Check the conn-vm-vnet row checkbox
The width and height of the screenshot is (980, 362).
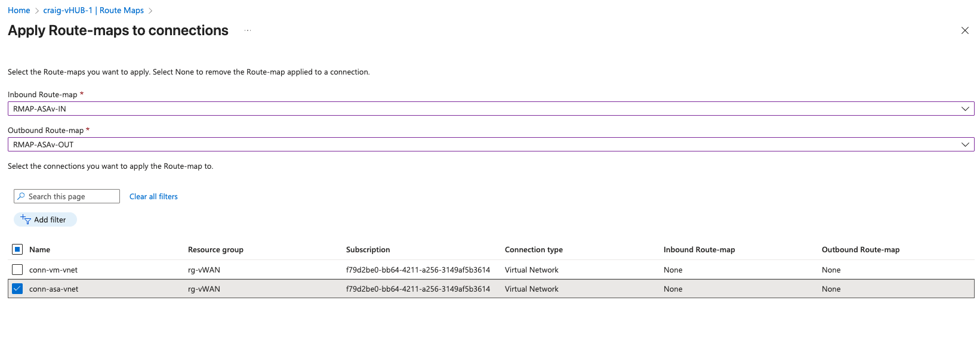click(17, 270)
